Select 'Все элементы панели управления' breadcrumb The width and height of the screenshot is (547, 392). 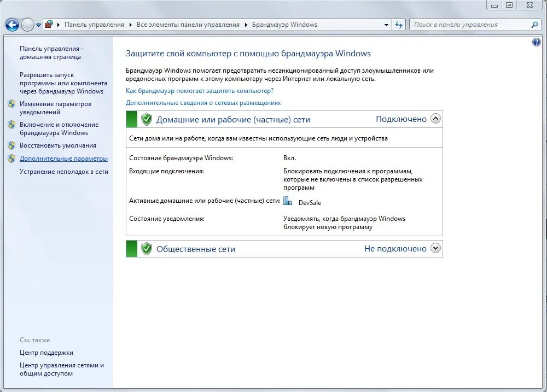coord(188,25)
